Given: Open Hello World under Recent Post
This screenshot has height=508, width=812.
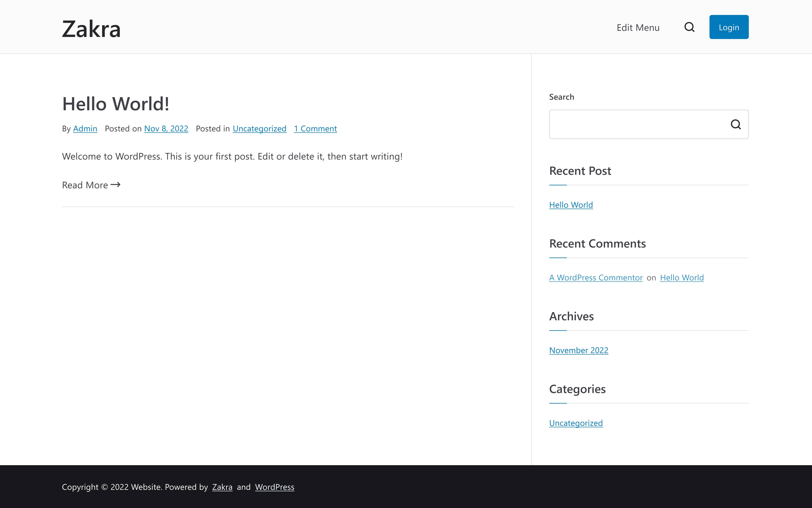Looking at the screenshot, I should [x=571, y=205].
